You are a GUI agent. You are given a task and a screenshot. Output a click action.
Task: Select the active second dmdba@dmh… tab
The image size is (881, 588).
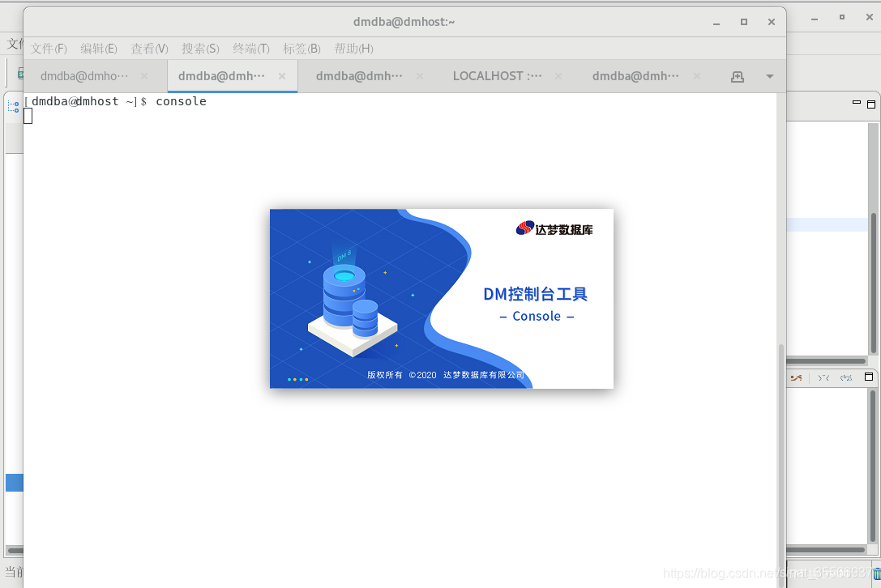[x=221, y=76]
